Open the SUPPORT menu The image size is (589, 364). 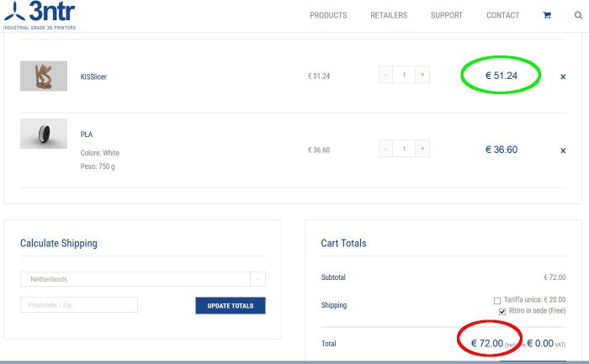click(x=447, y=15)
